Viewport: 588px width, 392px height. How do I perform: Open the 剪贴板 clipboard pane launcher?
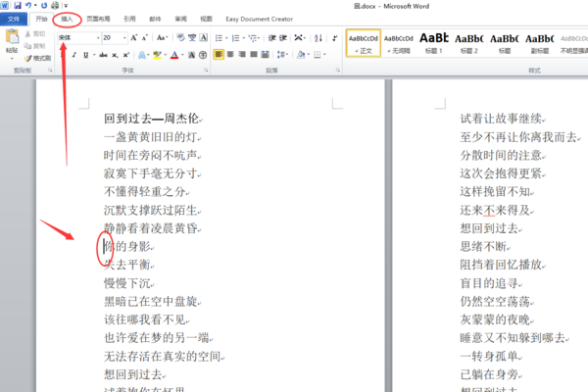tap(50, 71)
